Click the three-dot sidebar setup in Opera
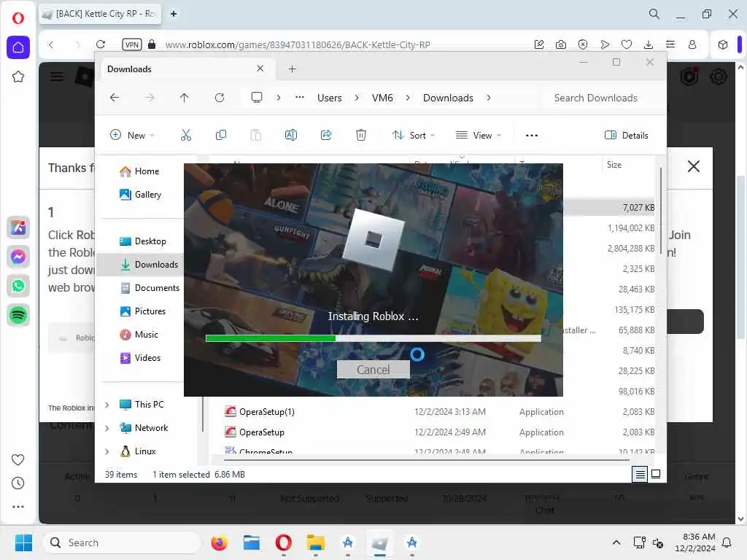Screen dimensions: 747x560 coord(18,507)
